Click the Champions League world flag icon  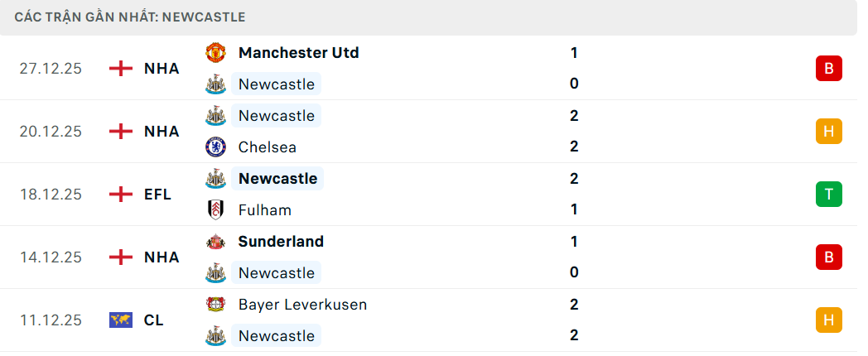coord(121,320)
